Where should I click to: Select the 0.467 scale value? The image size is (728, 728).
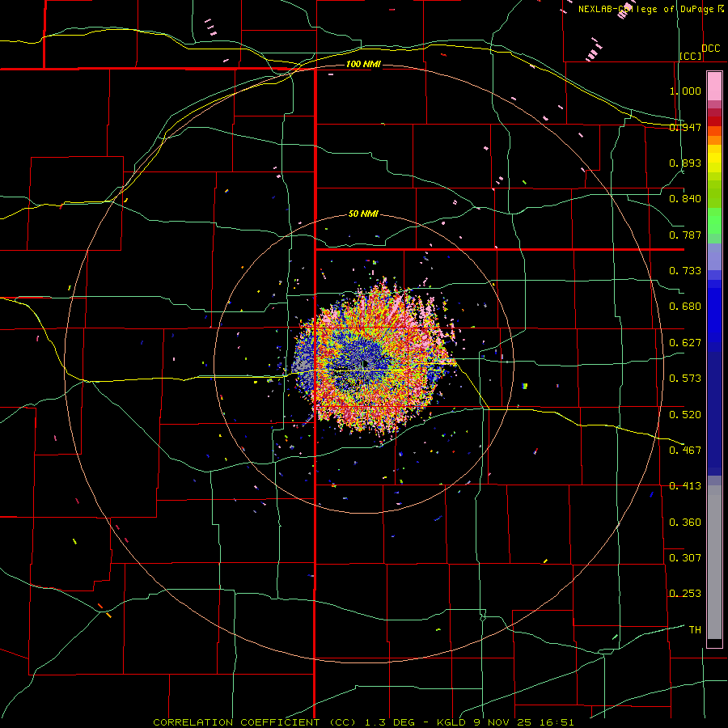685,451
